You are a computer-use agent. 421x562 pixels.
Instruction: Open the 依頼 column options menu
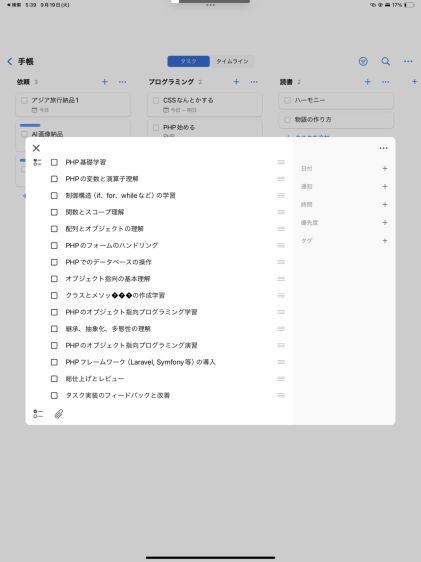[x=123, y=82]
